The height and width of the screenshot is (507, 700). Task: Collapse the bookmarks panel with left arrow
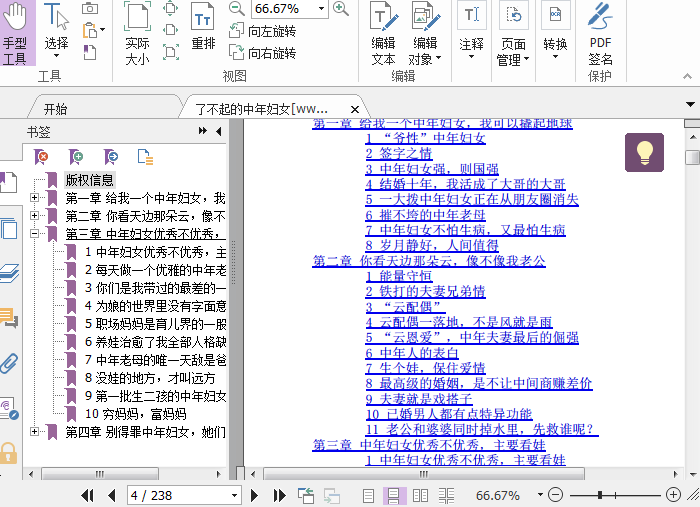click(x=219, y=131)
